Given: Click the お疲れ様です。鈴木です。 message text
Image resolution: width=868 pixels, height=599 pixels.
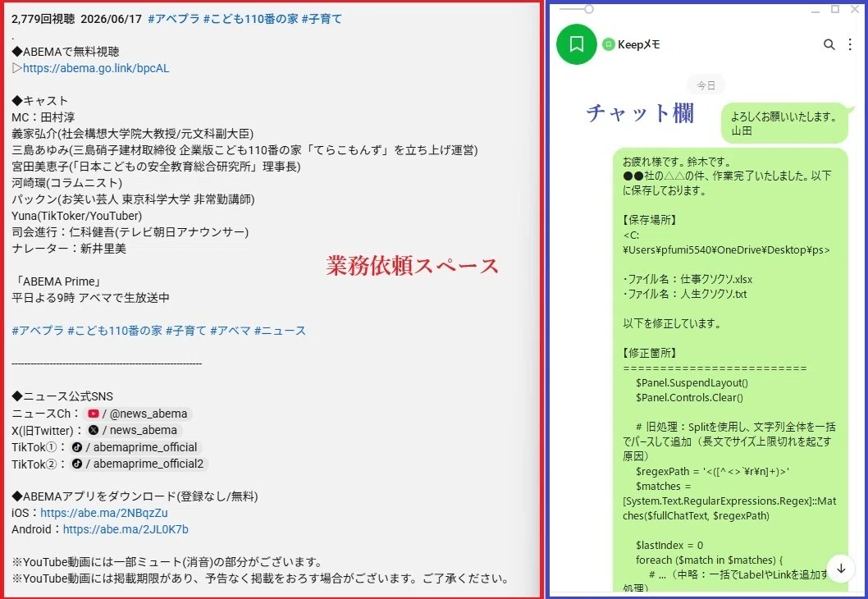Looking at the screenshot, I should point(677,162).
